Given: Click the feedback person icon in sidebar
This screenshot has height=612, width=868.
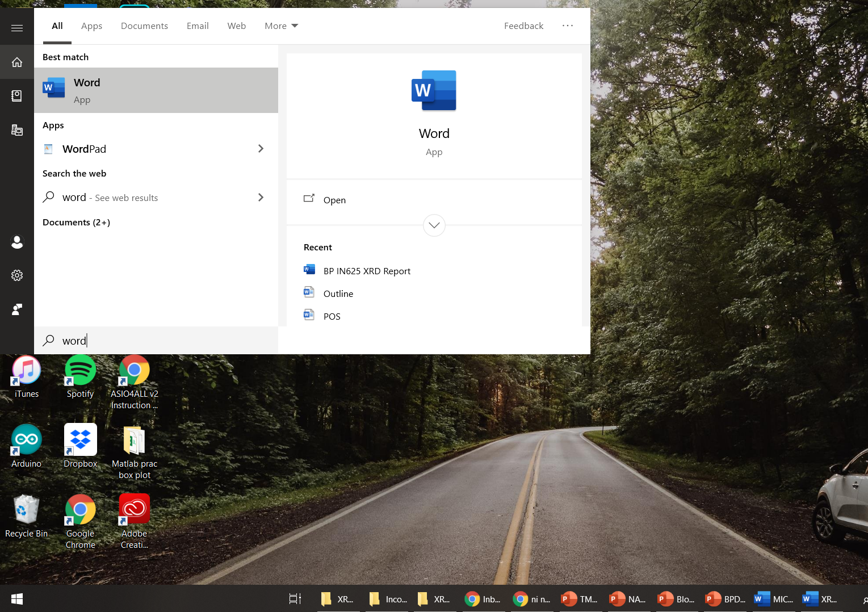Looking at the screenshot, I should pos(17,309).
